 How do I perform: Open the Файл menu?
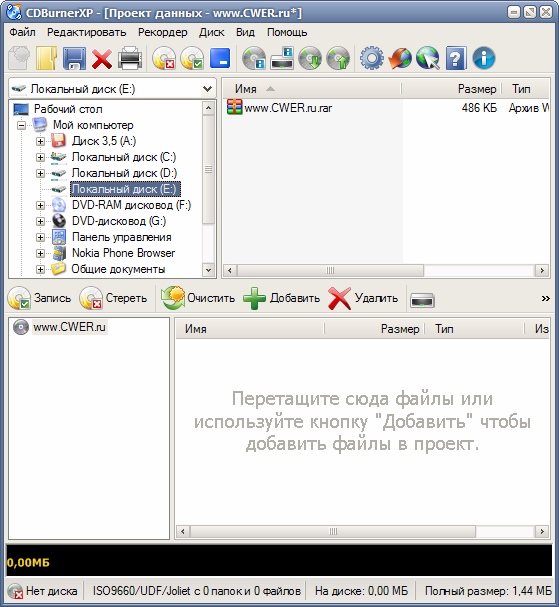(x=22, y=32)
